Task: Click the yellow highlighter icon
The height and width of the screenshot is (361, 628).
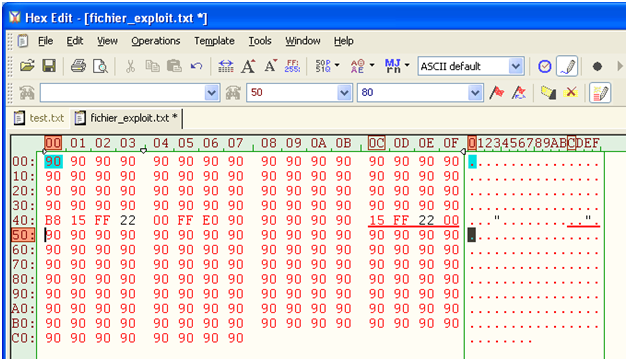Action: 548,93
